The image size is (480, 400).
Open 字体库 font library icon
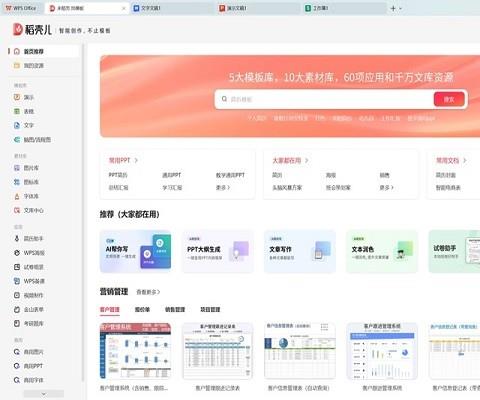[17, 196]
